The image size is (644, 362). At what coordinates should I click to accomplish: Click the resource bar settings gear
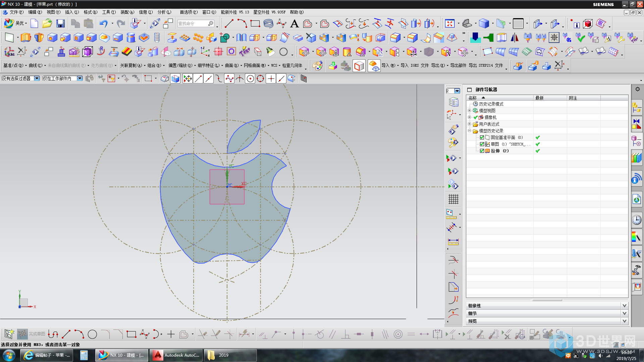tap(637, 89)
